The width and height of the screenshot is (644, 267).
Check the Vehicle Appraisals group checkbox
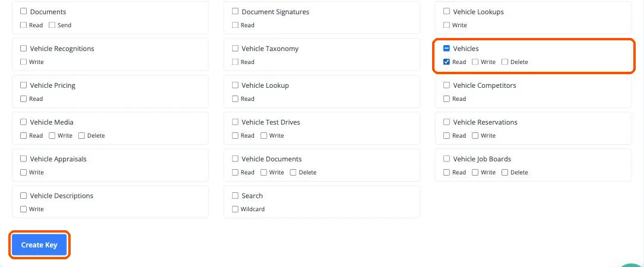(23, 159)
